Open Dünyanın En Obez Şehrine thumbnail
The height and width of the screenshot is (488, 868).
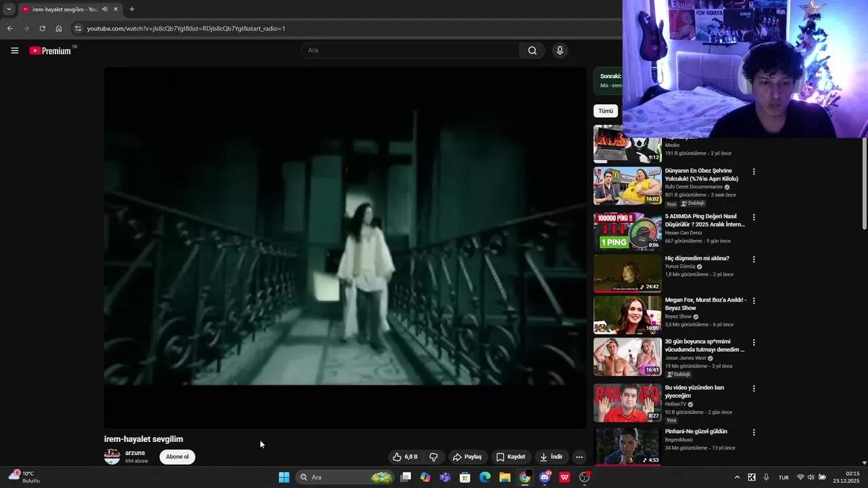pyautogui.click(x=627, y=186)
